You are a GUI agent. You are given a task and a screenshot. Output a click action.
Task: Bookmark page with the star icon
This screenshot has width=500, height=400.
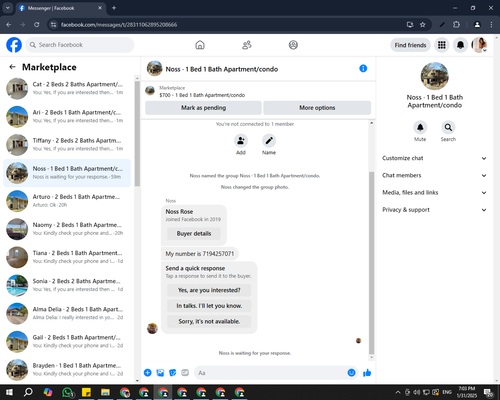coord(423,25)
